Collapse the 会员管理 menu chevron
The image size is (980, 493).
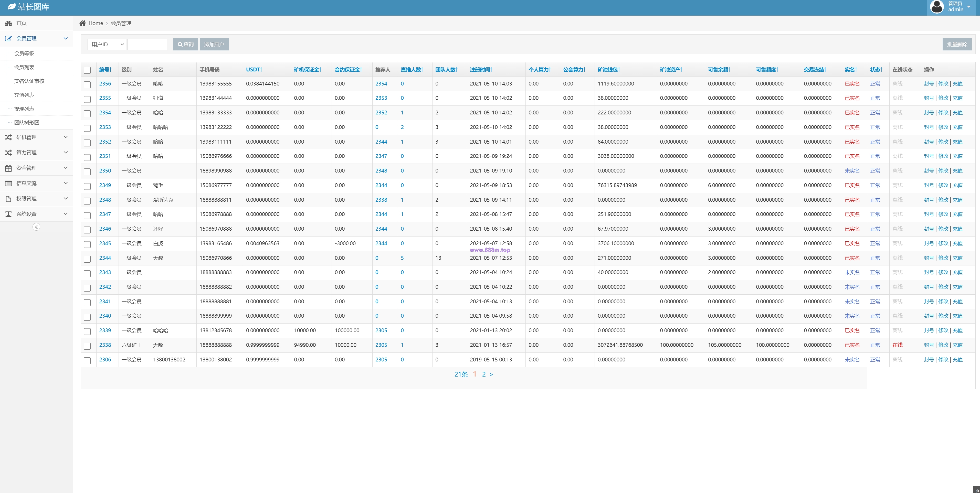66,38
